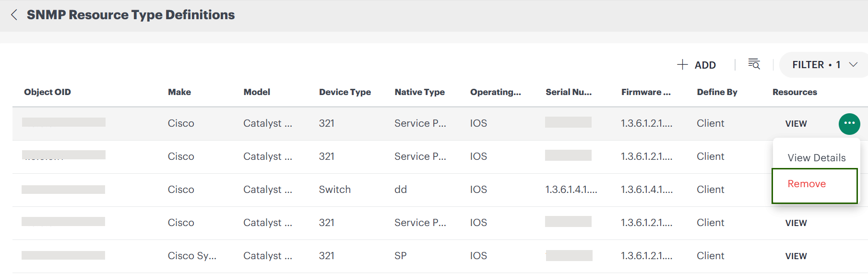The image size is (868, 275).
Task: Go back using the left arrow icon
Action: point(14,15)
